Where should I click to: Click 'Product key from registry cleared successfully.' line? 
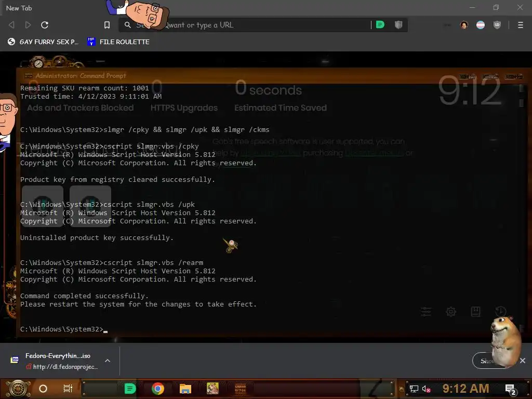117,179
